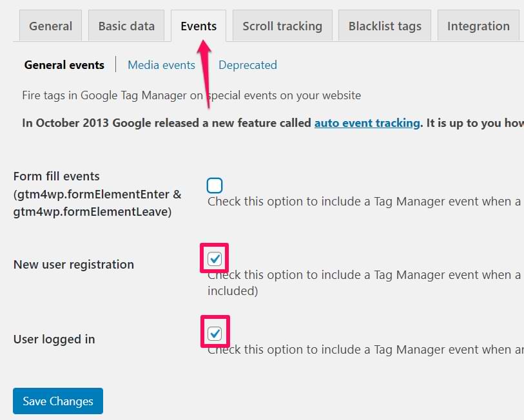Viewport: 524px width, 420px height.
Task: Click the Form fill events label text
Action: [x=57, y=177]
